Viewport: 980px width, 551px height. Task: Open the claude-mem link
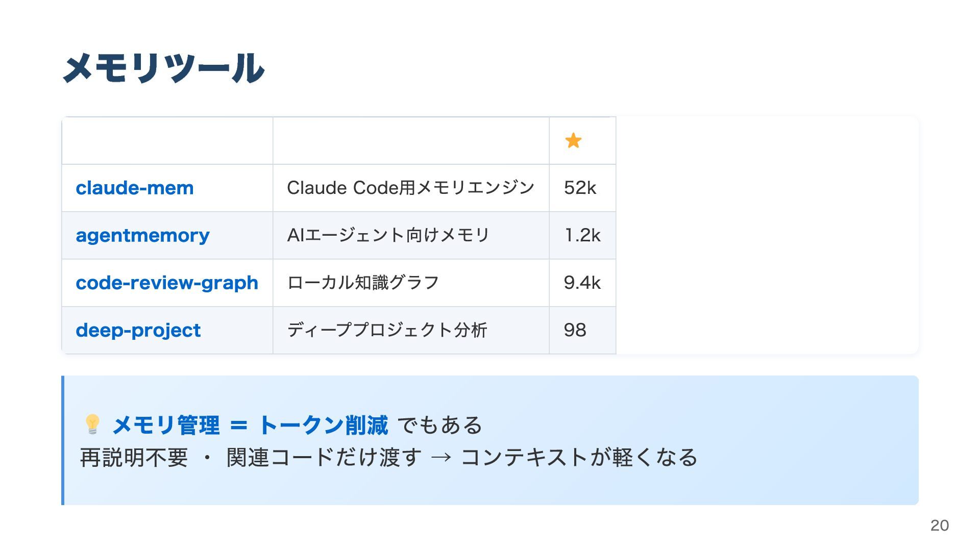[135, 188]
